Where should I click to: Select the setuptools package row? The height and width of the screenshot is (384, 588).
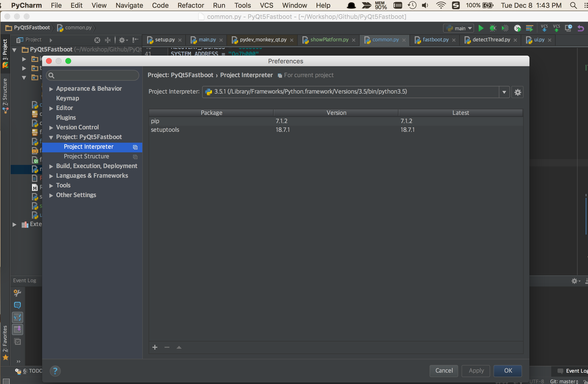pos(165,130)
